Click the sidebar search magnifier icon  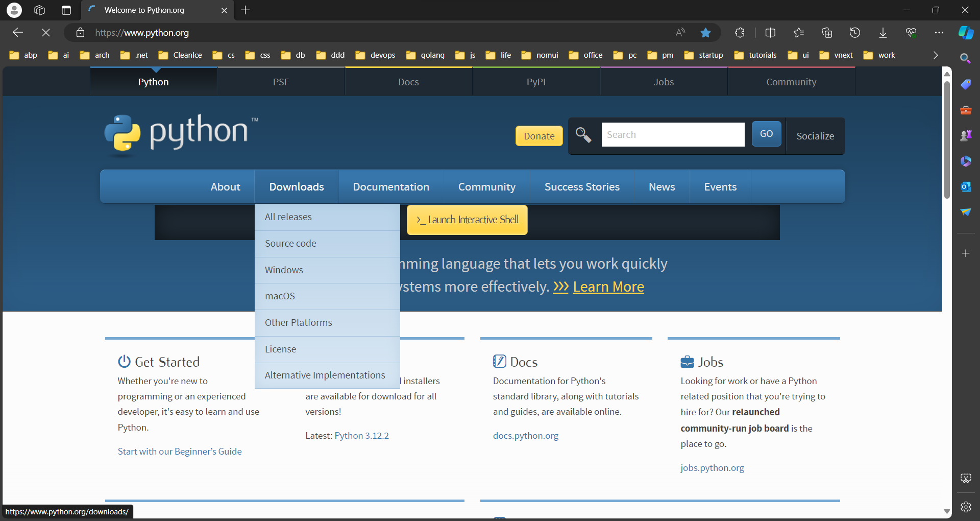point(965,59)
